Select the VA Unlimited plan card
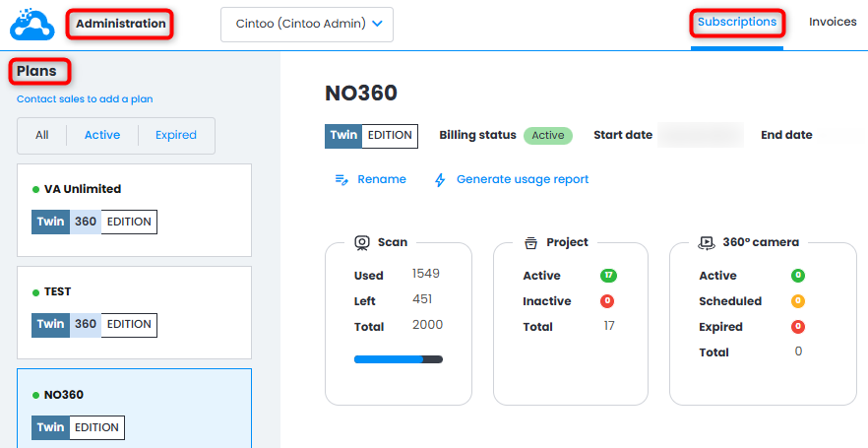 click(x=135, y=211)
